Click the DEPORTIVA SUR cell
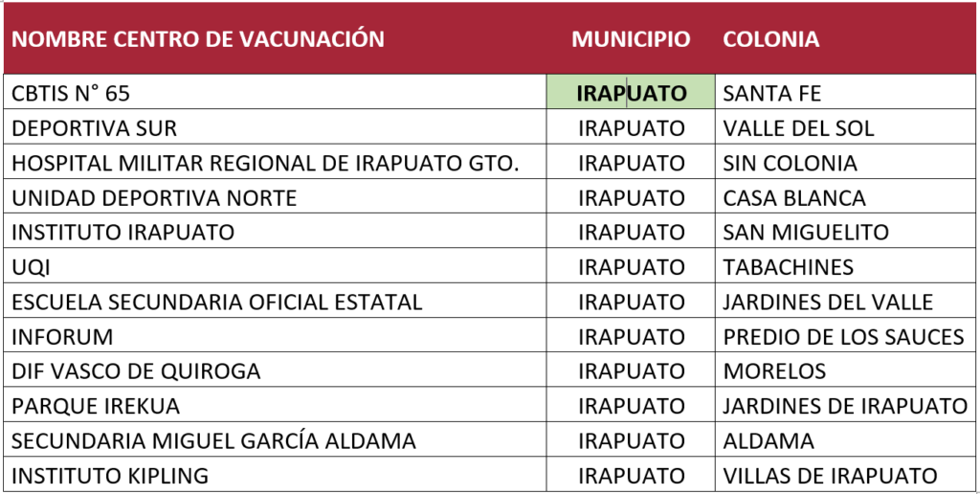 click(94, 128)
